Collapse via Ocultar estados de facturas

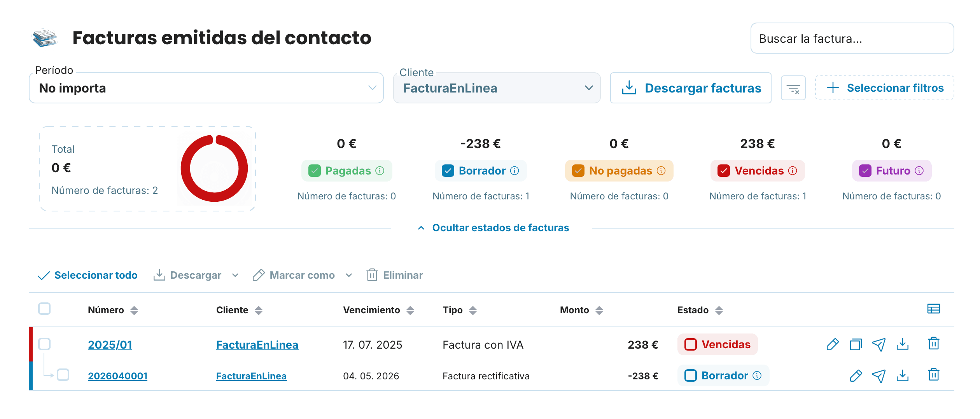[493, 228]
